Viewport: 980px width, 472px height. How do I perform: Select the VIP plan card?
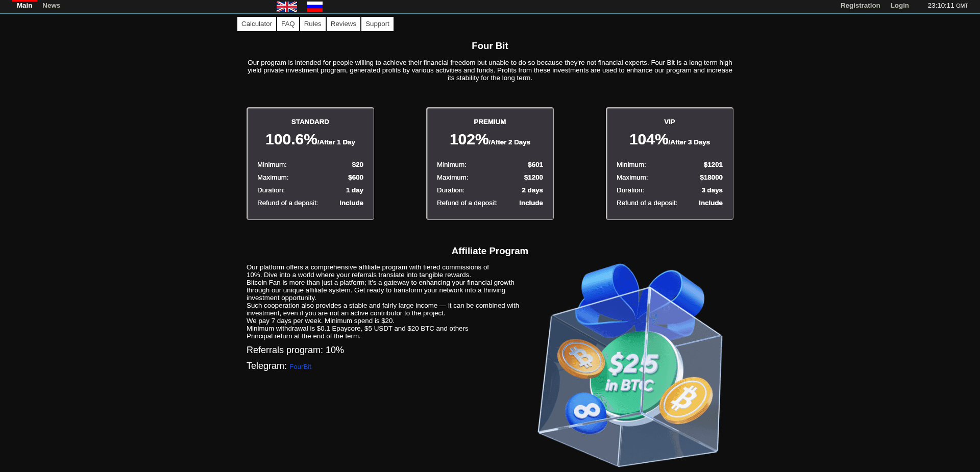point(670,163)
